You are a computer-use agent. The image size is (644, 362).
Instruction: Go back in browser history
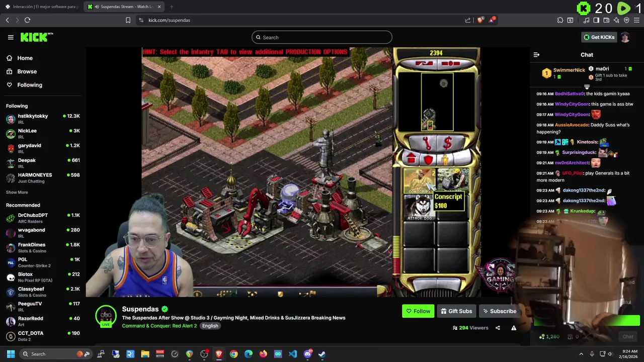[8, 20]
